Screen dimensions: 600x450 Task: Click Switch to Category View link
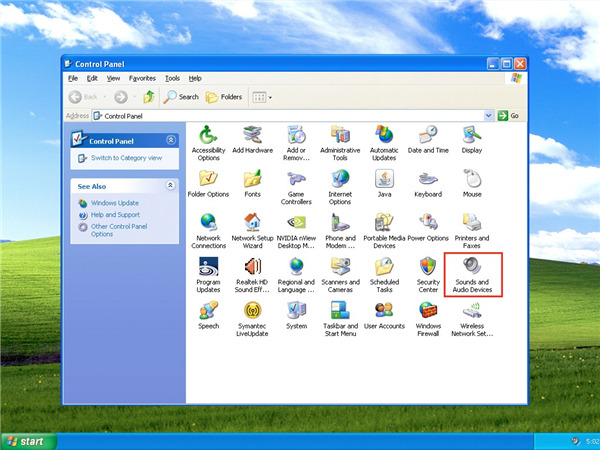tap(127, 158)
